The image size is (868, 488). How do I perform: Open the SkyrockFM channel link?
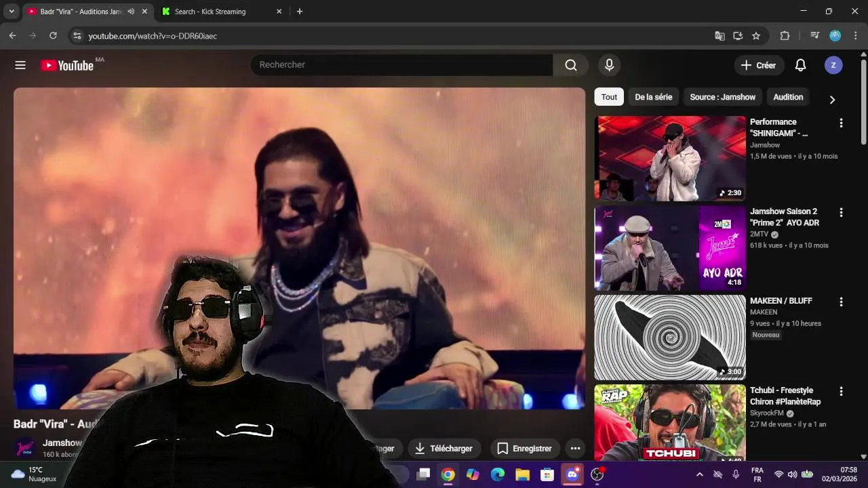coord(766,413)
